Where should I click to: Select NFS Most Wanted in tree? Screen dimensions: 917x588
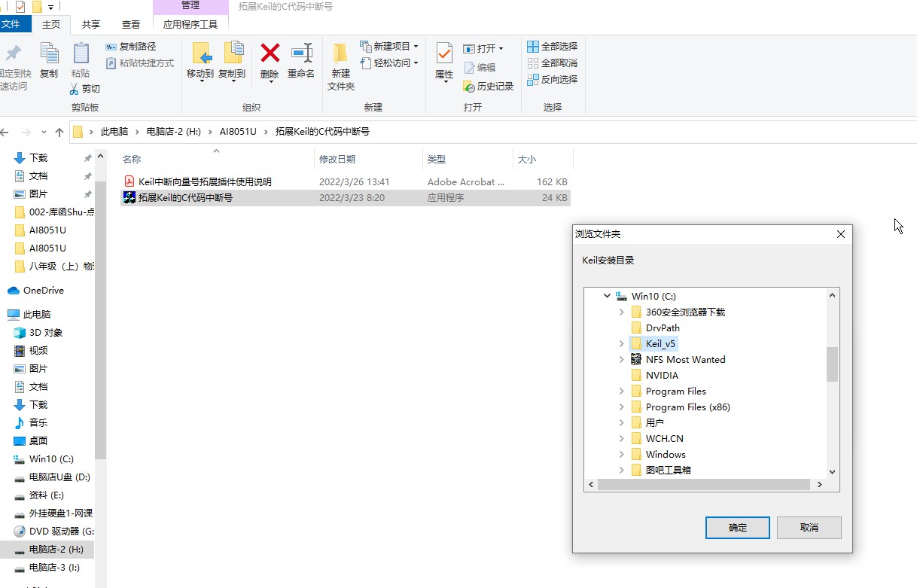pos(678,360)
